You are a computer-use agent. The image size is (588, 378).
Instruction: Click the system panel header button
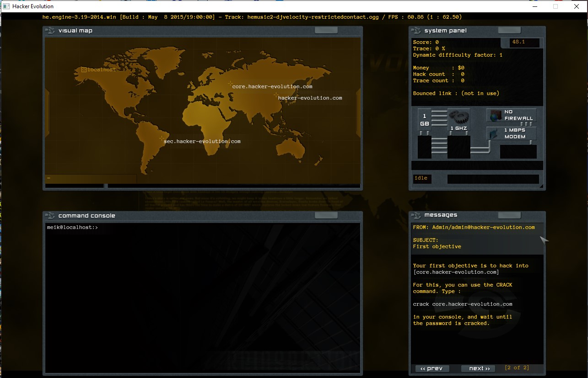click(x=509, y=30)
